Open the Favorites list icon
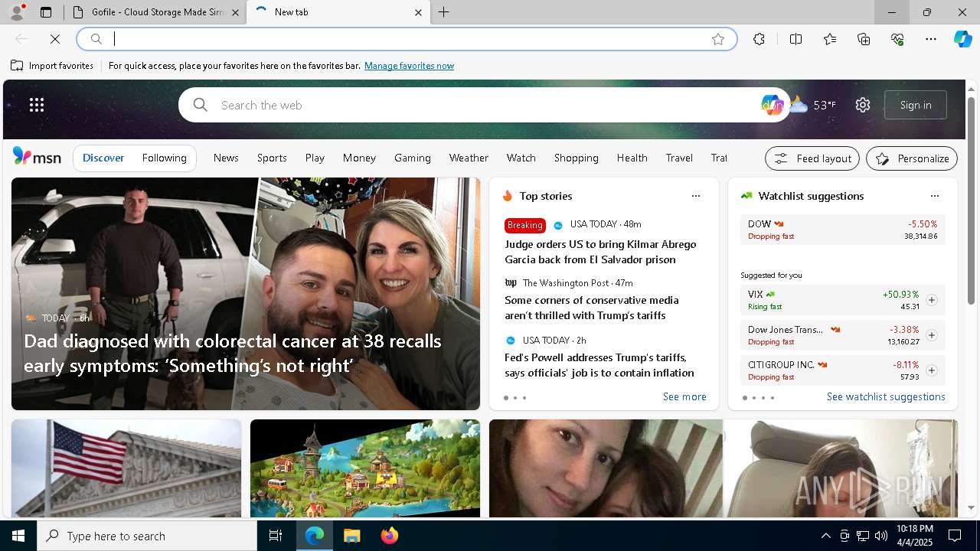The height and width of the screenshot is (551, 980). click(x=830, y=39)
